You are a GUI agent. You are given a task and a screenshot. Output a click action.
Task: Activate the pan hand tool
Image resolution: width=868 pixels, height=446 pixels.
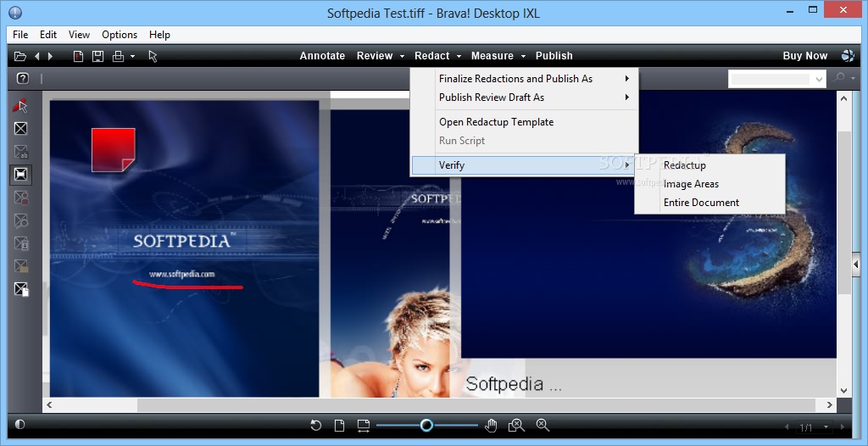click(x=491, y=426)
